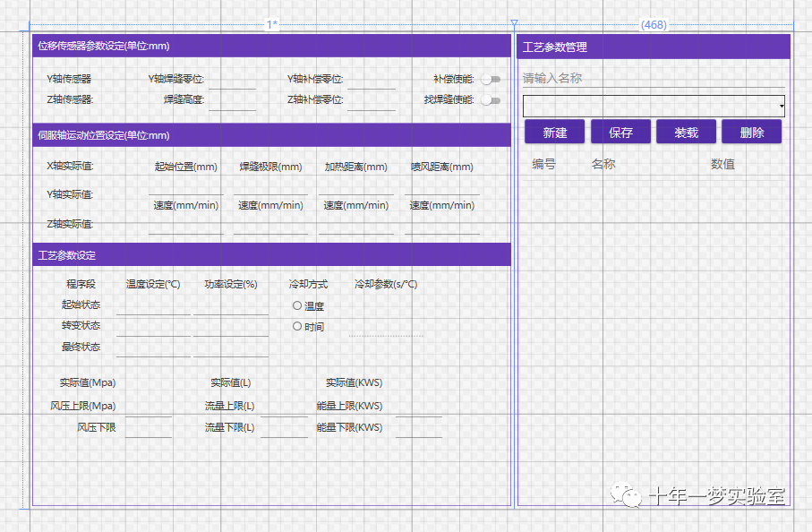Click the 装载 button
Viewport: 812px width, 532px height.
686,131
